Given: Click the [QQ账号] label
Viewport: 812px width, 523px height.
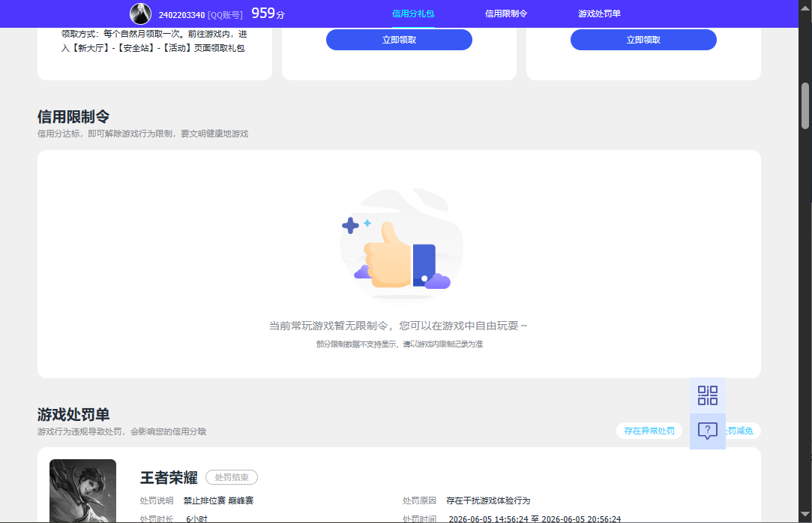Looking at the screenshot, I should 225,15.
